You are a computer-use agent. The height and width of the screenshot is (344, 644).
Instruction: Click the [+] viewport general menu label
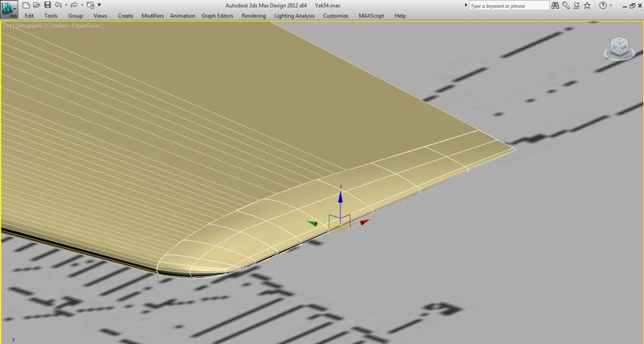click(x=7, y=26)
